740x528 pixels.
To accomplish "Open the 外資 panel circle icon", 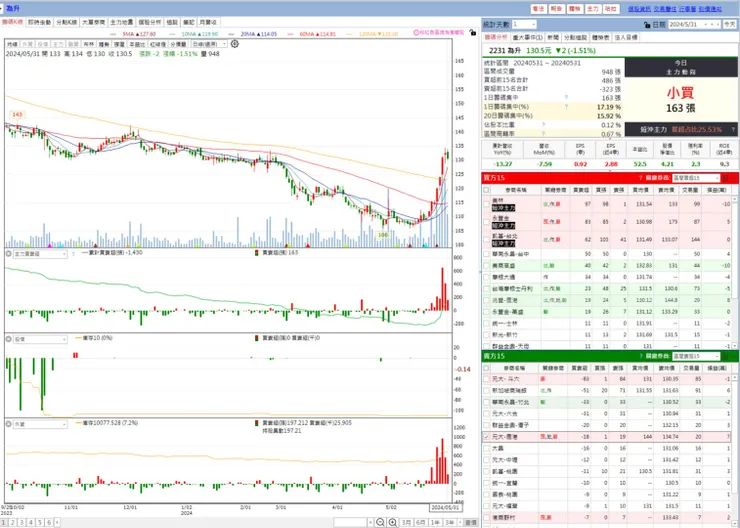I will coord(8,424).
